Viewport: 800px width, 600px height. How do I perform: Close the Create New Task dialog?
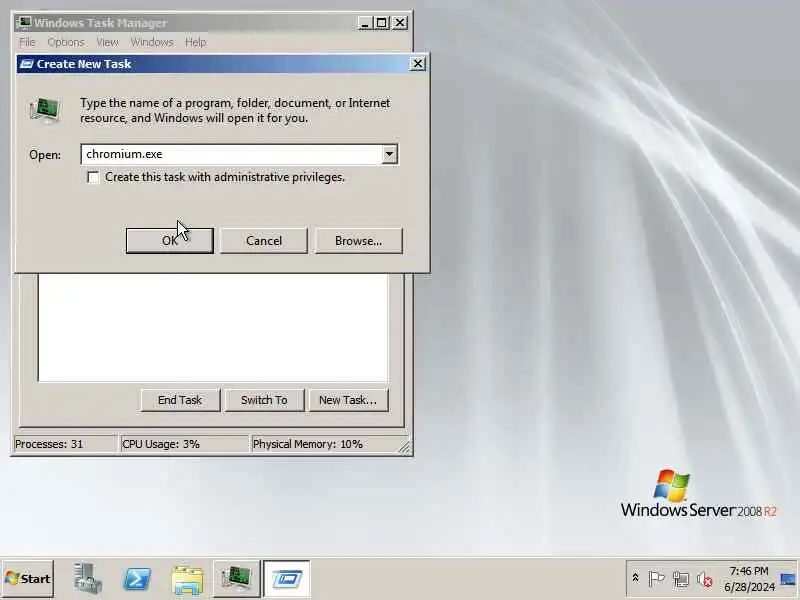coord(417,64)
